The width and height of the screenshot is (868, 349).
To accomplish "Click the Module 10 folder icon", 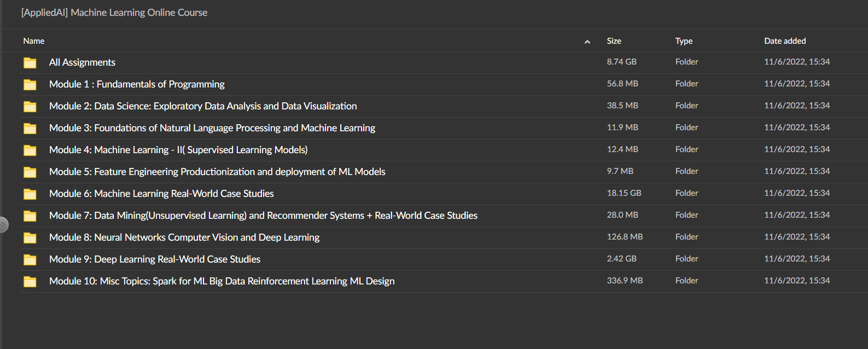I will tap(30, 282).
